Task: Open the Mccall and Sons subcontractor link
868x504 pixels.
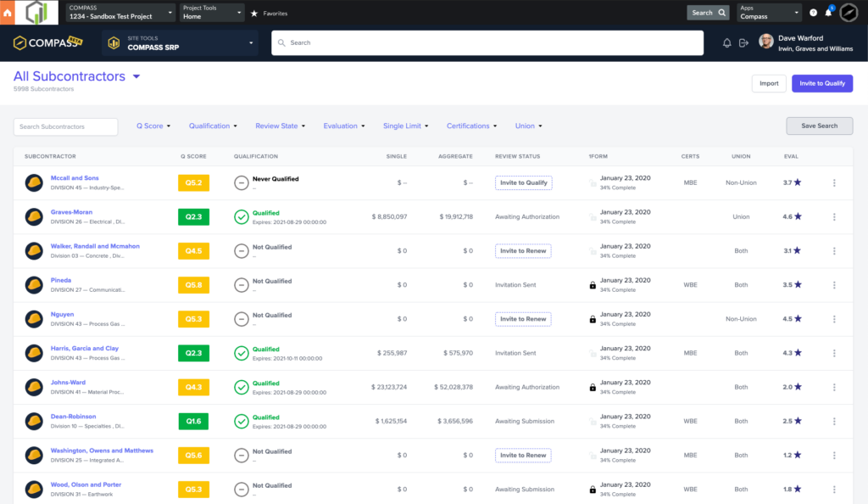Action: coord(75,178)
